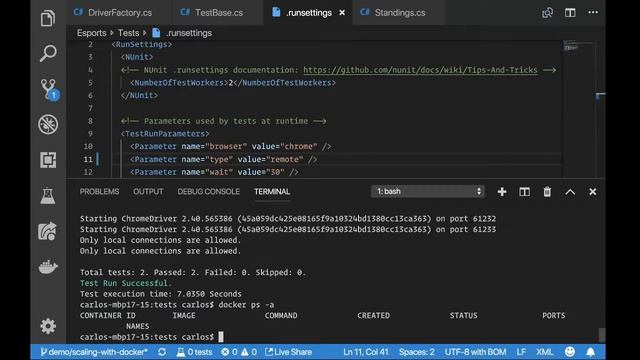Open the PROBLEMS panel tab
This screenshot has width=640, height=360.
pos(99,191)
